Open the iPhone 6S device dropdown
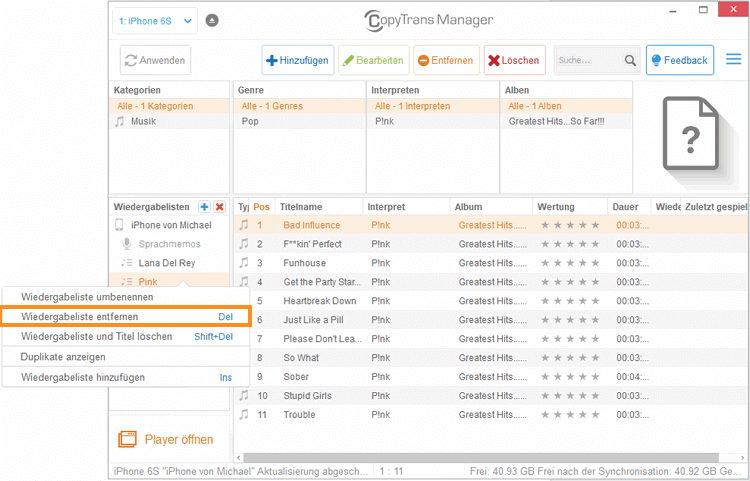750x481 pixels. coord(155,21)
